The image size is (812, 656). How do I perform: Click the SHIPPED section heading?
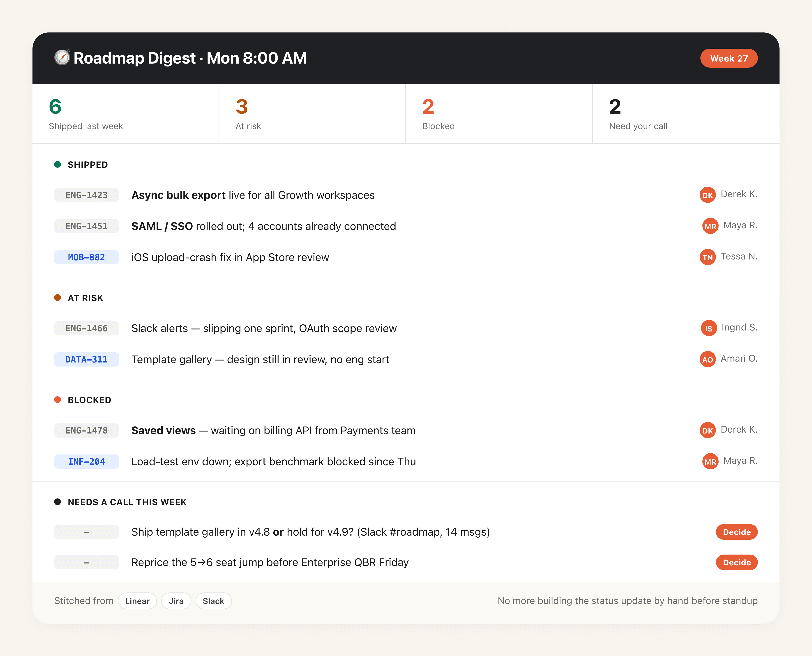[x=88, y=165]
